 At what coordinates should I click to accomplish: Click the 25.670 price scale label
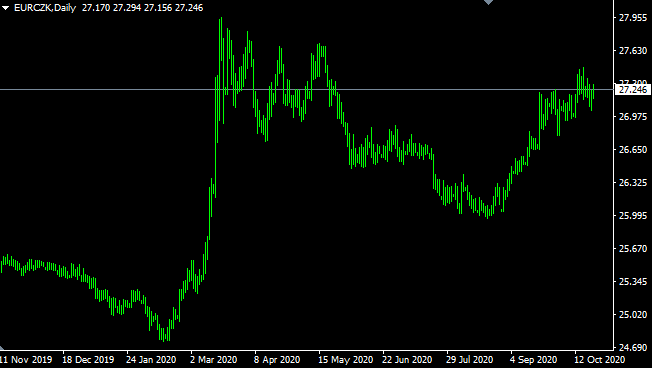(x=633, y=248)
